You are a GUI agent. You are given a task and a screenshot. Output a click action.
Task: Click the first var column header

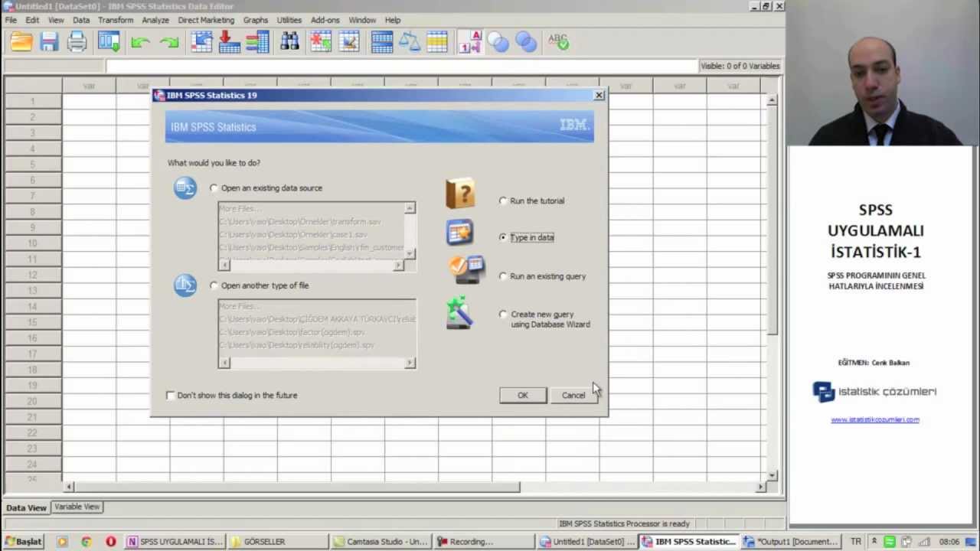pos(89,86)
